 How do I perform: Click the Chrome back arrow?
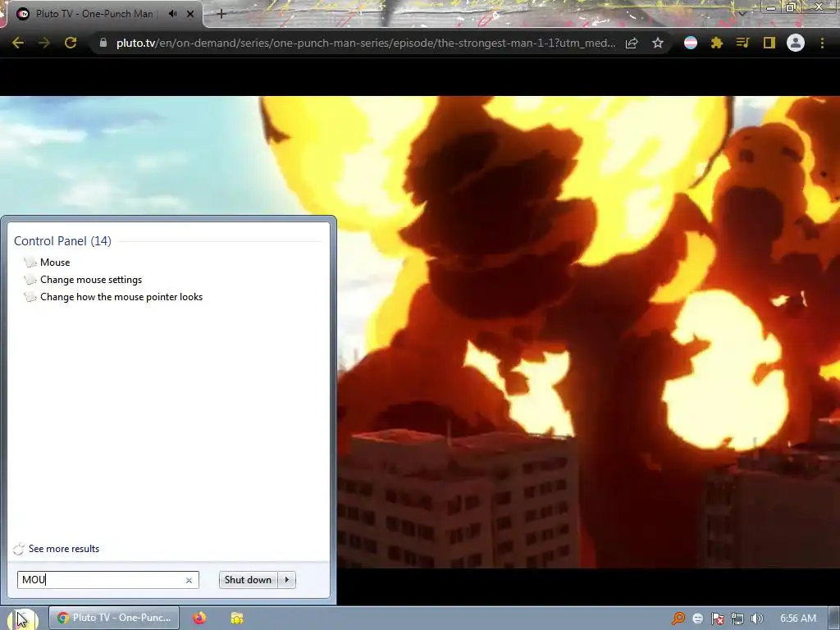18,43
